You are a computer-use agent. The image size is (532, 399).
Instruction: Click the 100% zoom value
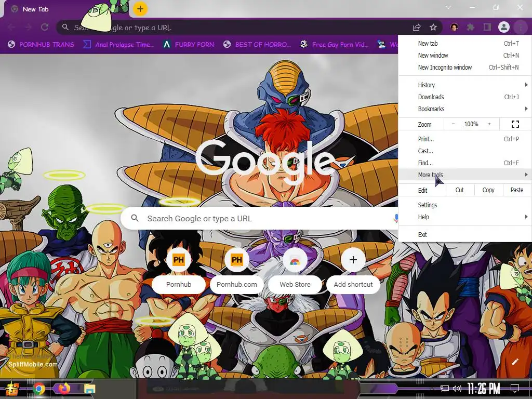click(x=471, y=124)
